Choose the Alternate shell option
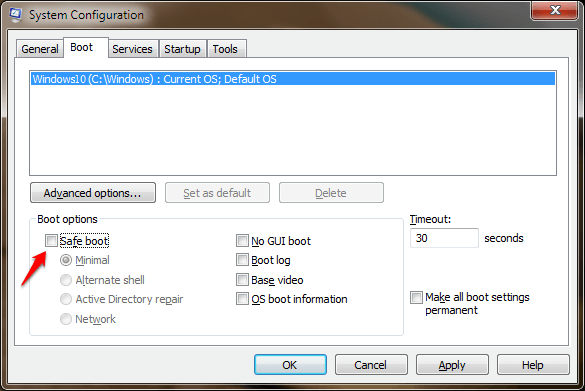 (x=66, y=280)
